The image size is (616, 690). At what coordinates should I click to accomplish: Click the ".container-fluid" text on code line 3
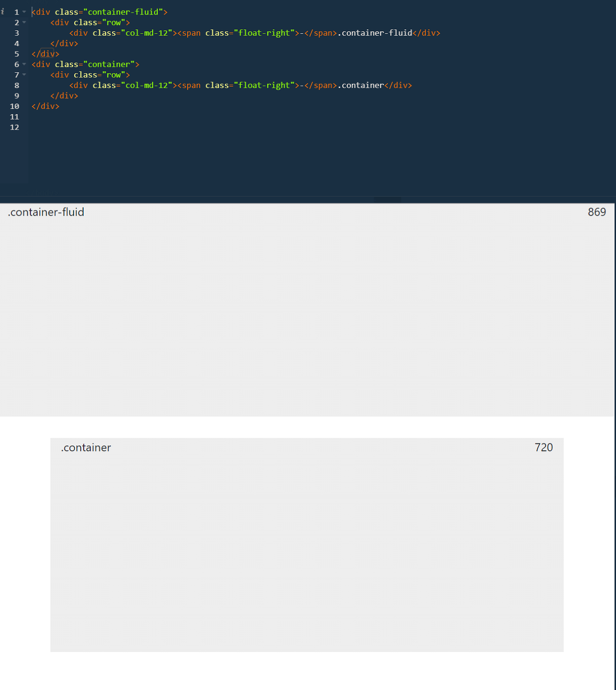[375, 33]
